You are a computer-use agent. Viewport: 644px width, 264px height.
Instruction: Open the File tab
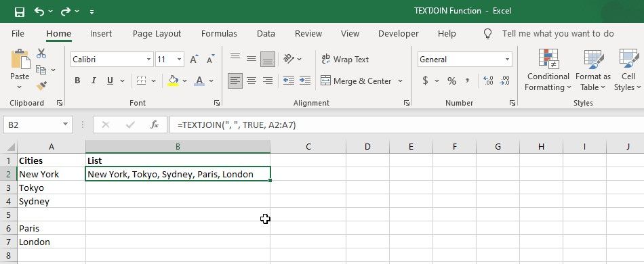[x=18, y=34]
